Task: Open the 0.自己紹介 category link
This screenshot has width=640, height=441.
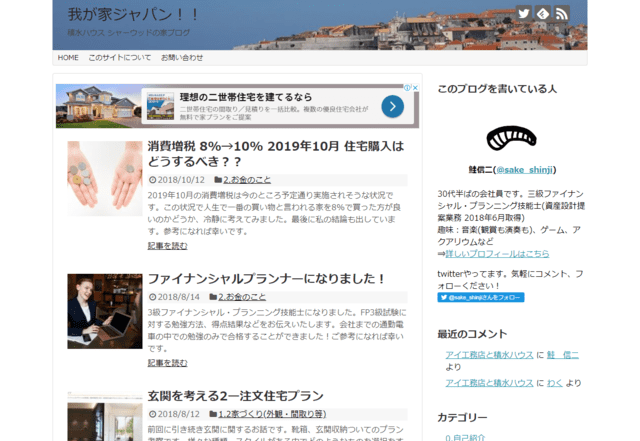Action: 465,437
